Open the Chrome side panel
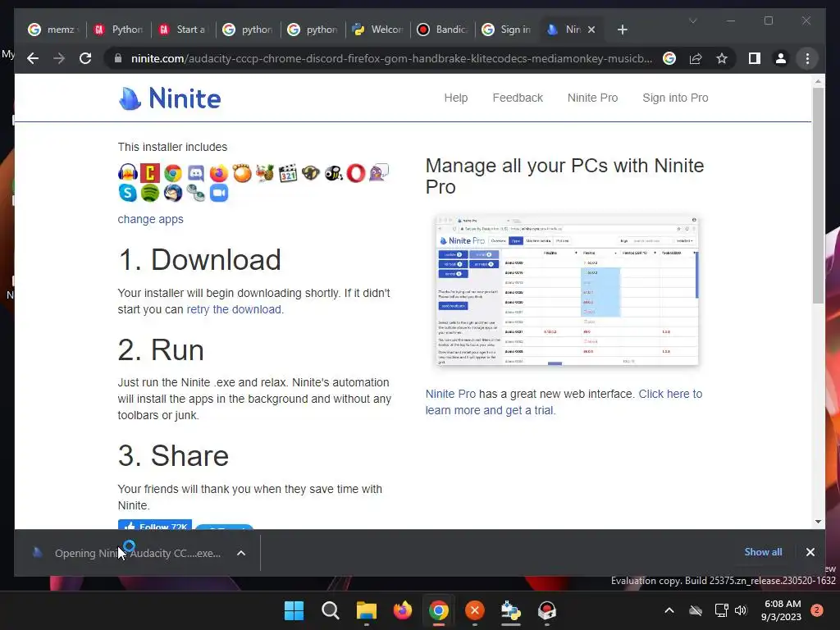840x630 pixels. [755, 58]
